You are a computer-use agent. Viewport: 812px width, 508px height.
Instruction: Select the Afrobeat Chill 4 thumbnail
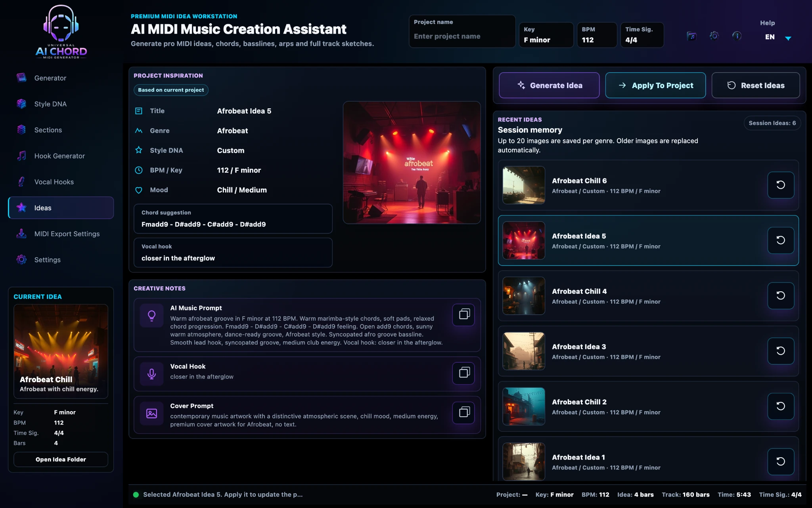524,296
